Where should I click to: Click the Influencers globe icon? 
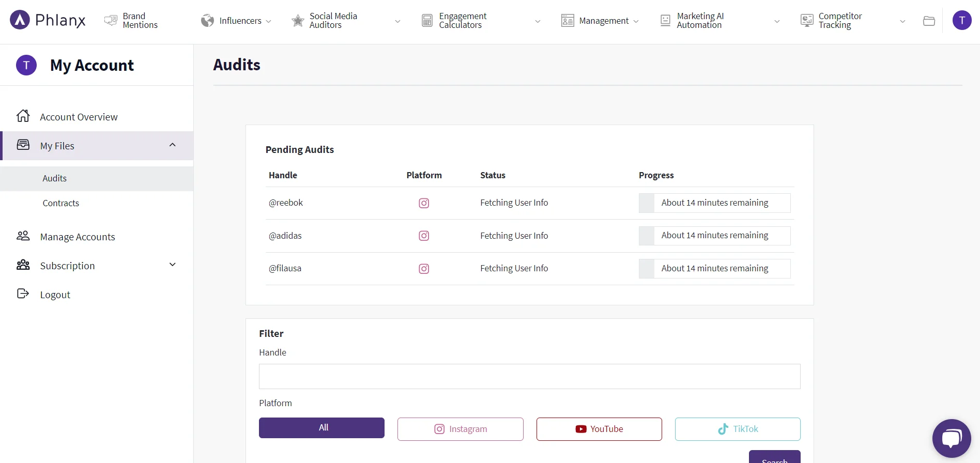[x=208, y=21]
